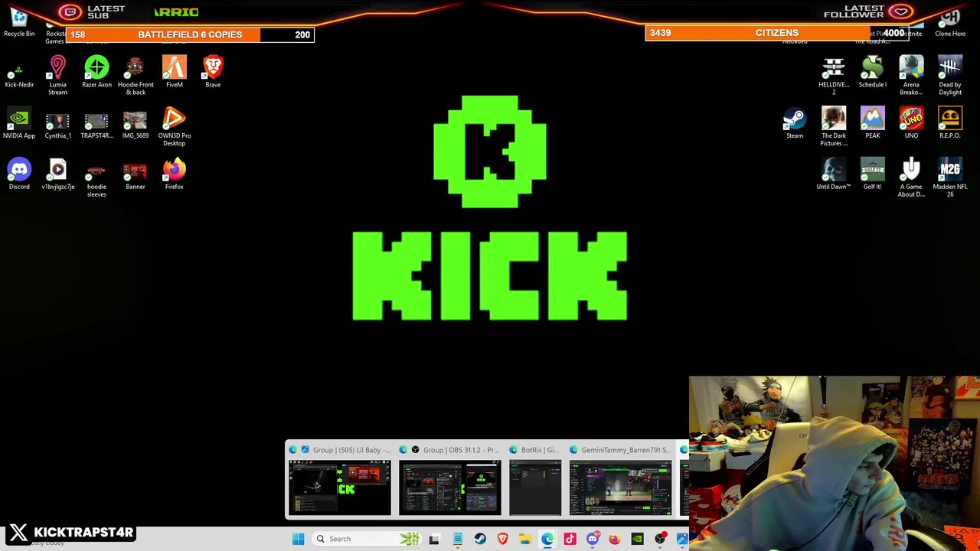
Task: Open the Windows Start menu
Action: coord(298,539)
